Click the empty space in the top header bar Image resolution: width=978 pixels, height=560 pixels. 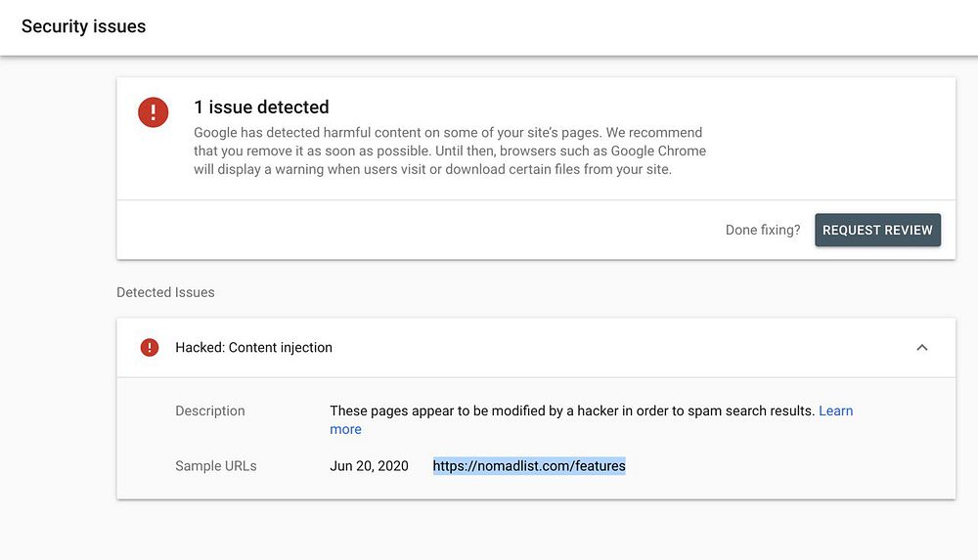click(587, 26)
